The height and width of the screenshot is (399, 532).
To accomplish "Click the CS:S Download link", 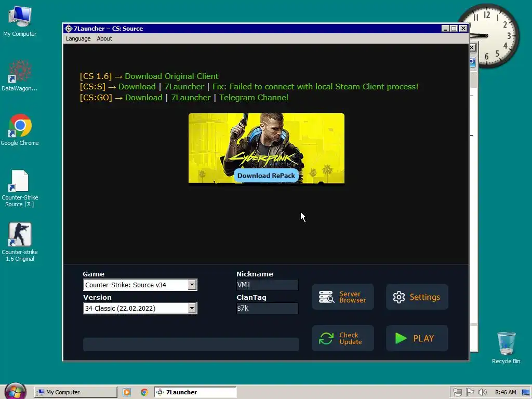I will coord(137,87).
